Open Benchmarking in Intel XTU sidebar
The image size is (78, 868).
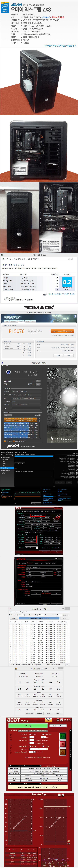point(5,470)
